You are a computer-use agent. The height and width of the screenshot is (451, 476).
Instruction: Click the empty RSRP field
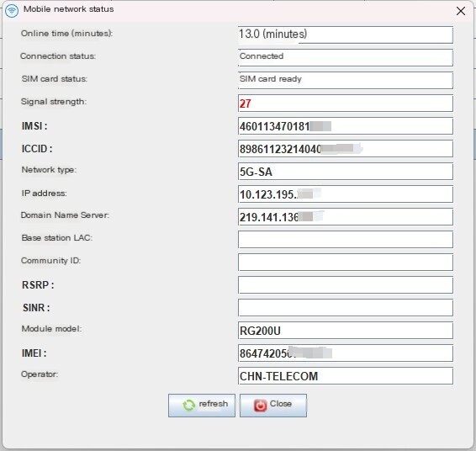click(346, 285)
